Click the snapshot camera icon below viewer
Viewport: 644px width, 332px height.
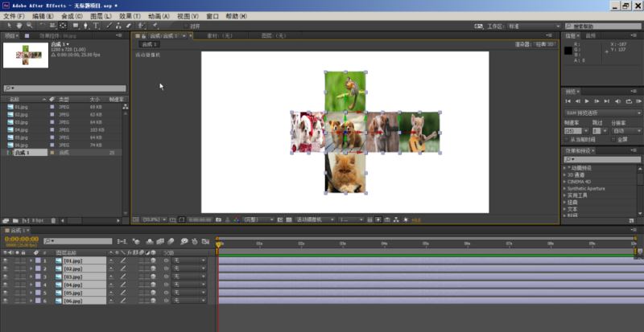pyautogui.click(x=218, y=219)
